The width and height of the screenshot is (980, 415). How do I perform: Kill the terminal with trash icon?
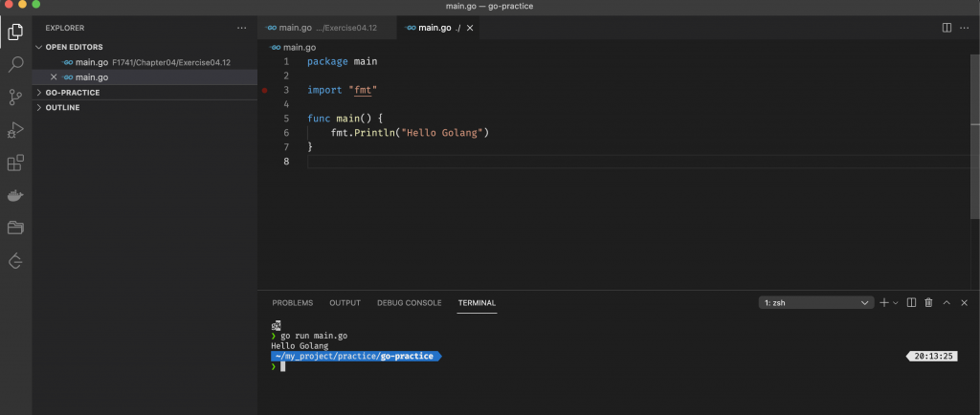(928, 303)
